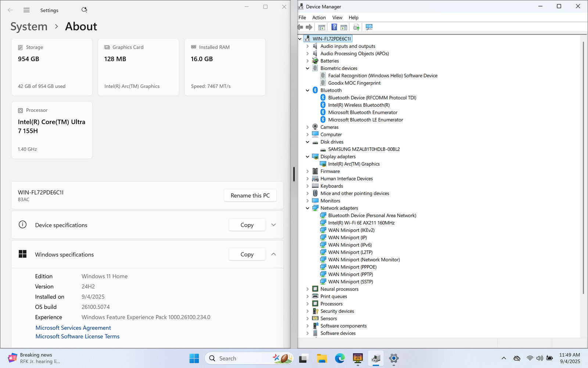Select the Goodix MOC Fingerprint device
The height and width of the screenshot is (368, 588).
[354, 83]
